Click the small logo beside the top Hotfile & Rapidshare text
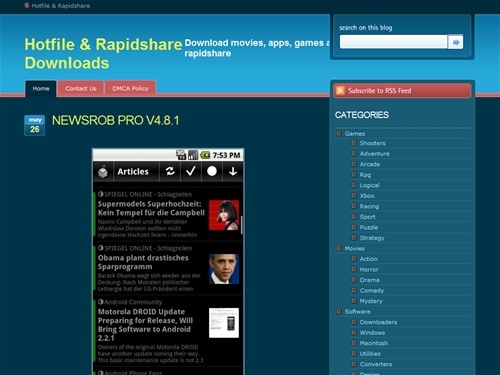 [27, 6]
